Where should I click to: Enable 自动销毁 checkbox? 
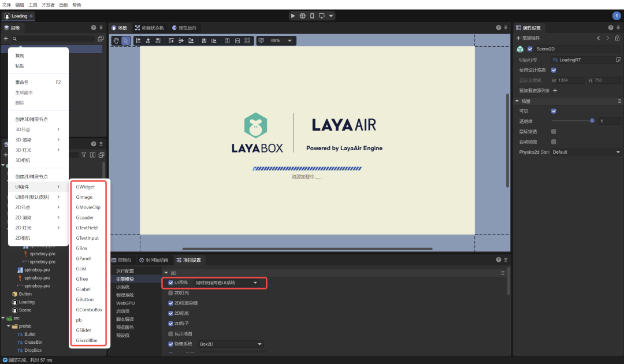tap(554, 142)
